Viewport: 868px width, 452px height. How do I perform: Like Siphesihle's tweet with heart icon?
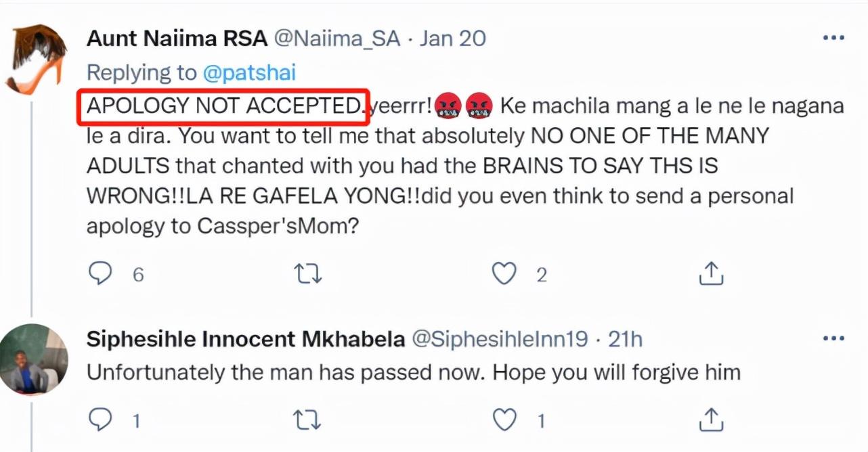[x=504, y=421]
